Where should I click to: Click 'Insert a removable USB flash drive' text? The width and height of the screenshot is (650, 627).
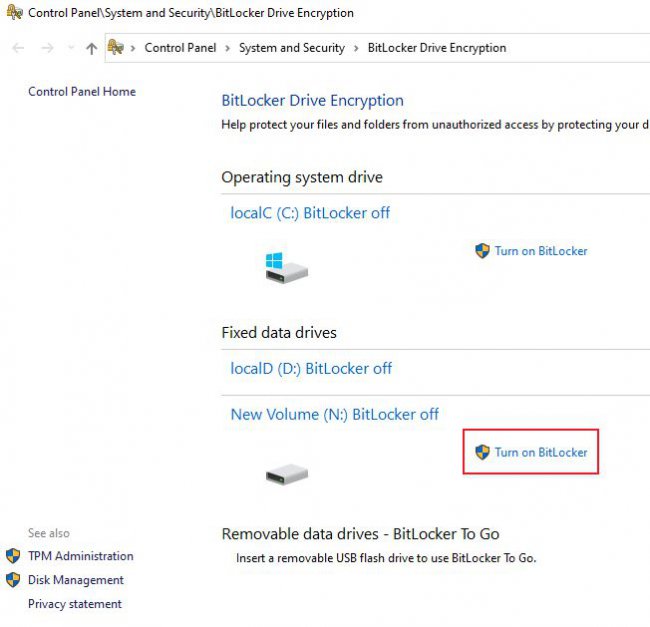tap(386, 558)
